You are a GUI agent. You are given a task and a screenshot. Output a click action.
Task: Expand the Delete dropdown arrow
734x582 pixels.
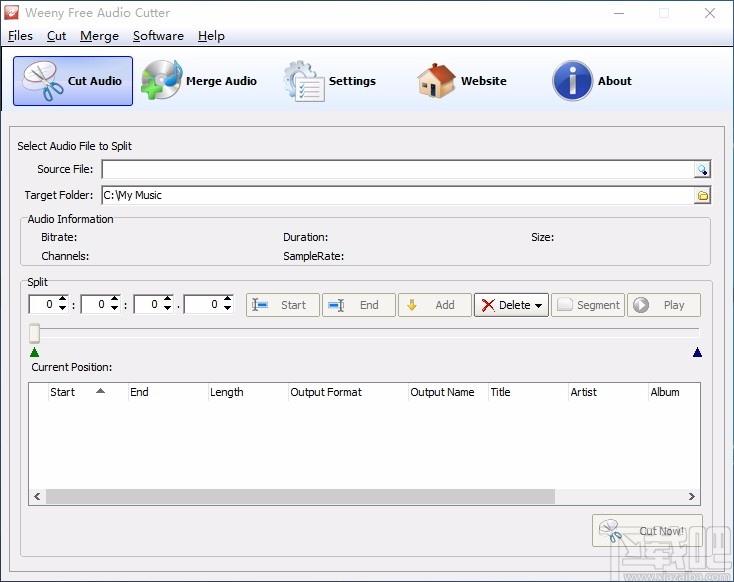pos(539,306)
